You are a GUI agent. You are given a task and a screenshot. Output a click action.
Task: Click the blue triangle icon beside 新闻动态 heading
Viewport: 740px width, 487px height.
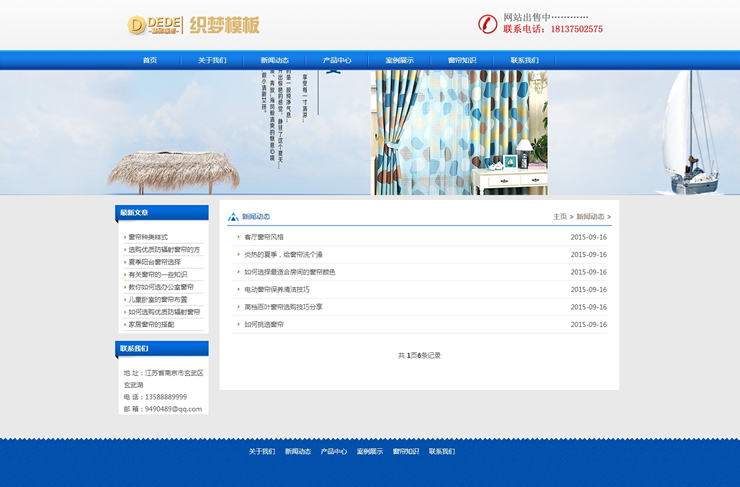point(233,217)
